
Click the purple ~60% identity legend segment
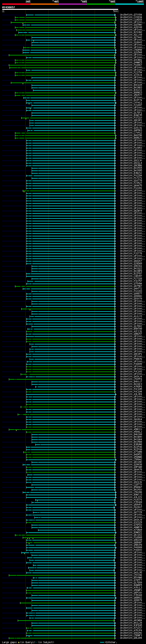[73, 4]
